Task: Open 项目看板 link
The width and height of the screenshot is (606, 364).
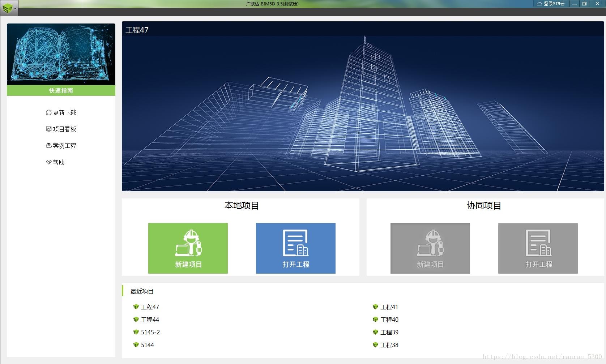Action: tap(64, 129)
